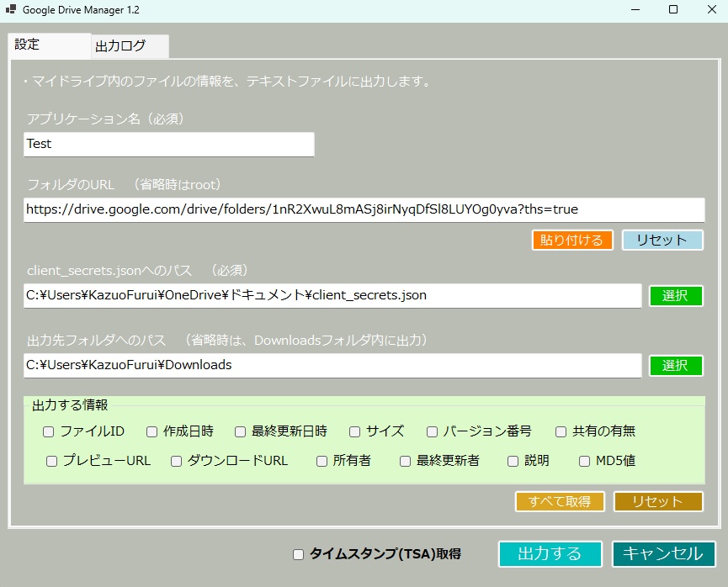Click the description text about マイドライブ内のファイル

pyautogui.click(x=228, y=82)
